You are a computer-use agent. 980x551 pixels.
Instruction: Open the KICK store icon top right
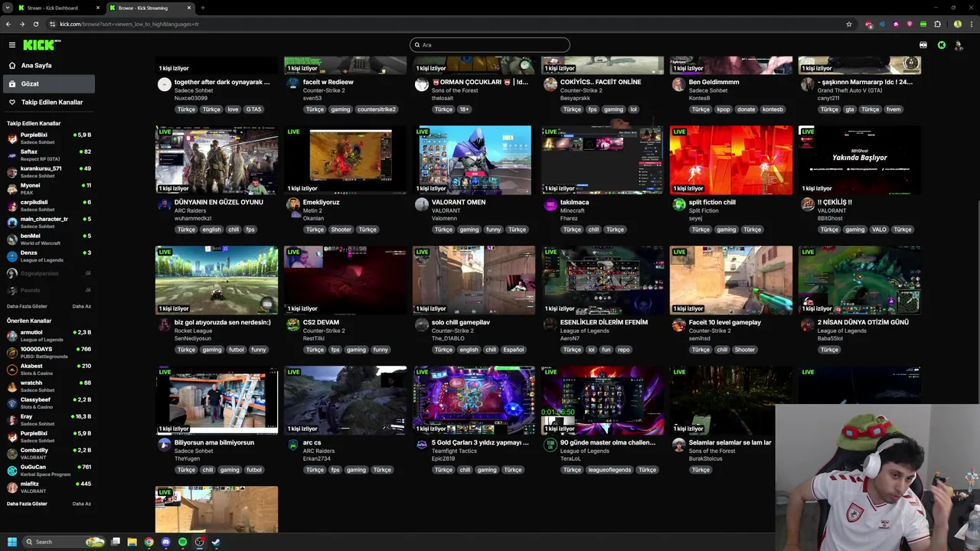pos(923,45)
